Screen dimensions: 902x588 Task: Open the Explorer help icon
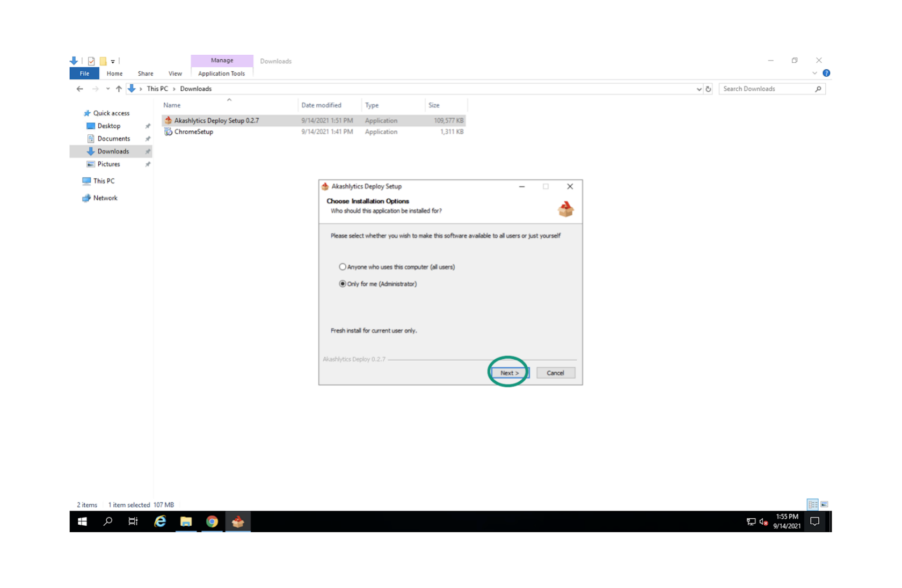tap(826, 74)
